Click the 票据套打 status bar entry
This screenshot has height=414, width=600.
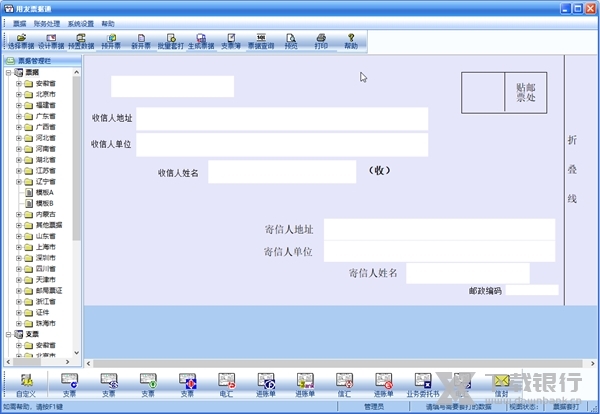tap(566, 407)
